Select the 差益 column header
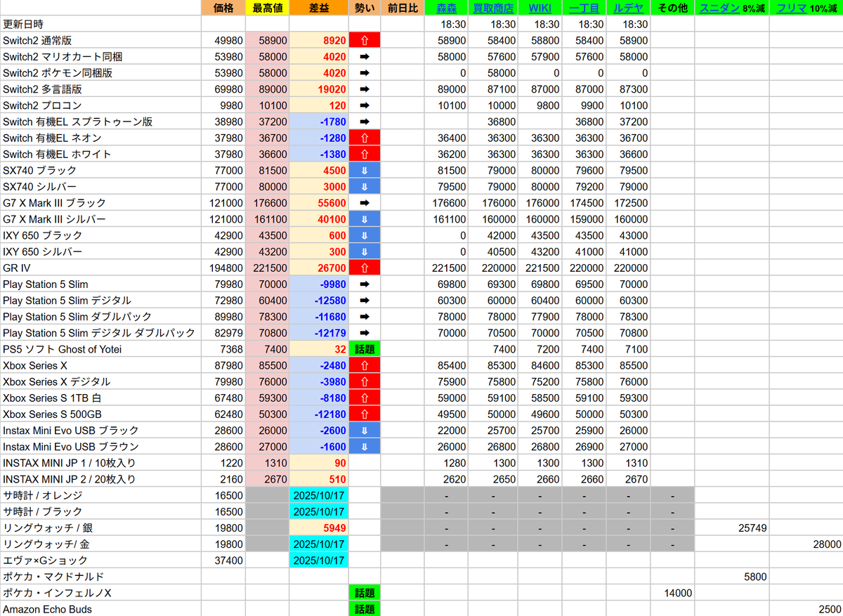 click(319, 8)
